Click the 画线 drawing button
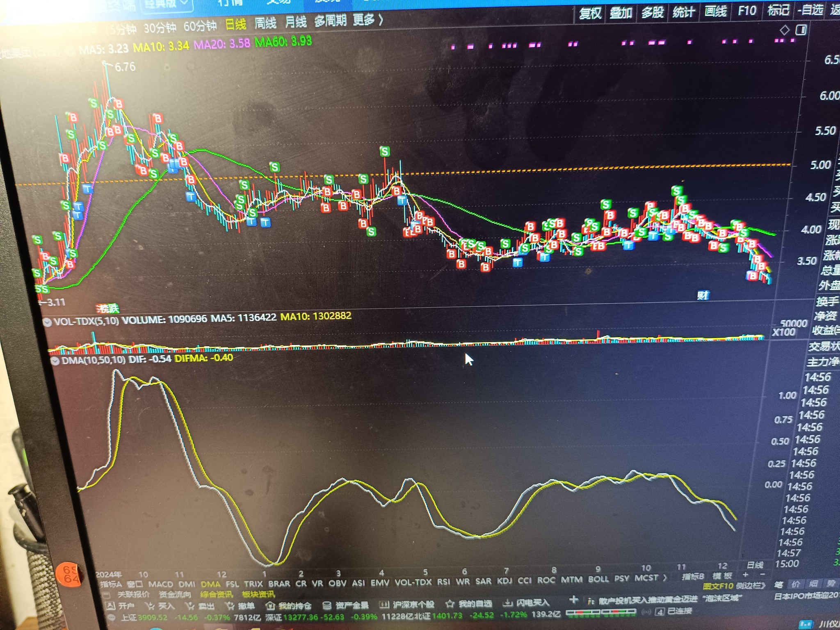 (x=715, y=11)
